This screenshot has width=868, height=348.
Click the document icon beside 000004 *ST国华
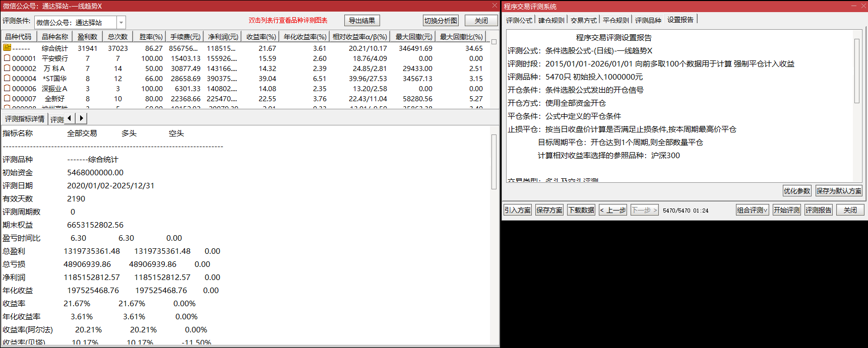(x=7, y=78)
